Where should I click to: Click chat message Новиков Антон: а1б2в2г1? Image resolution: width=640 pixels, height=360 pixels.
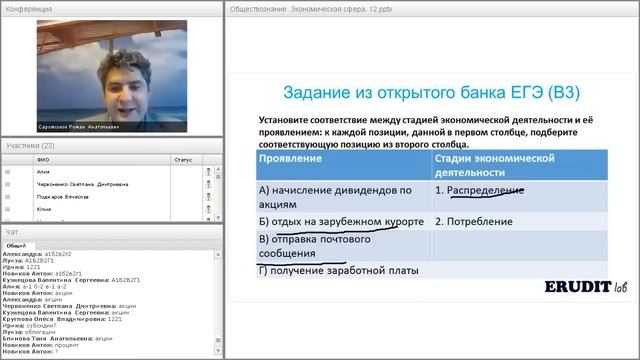pyautogui.click(x=42, y=273)
